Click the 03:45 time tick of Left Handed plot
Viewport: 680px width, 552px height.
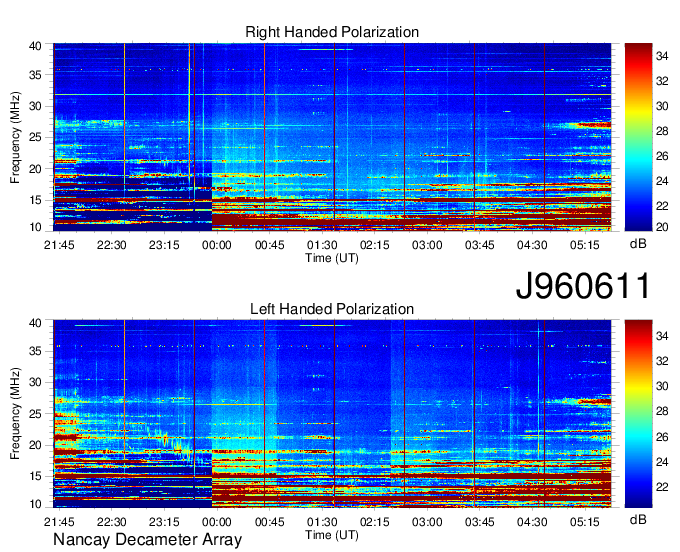tap(480, 522)
